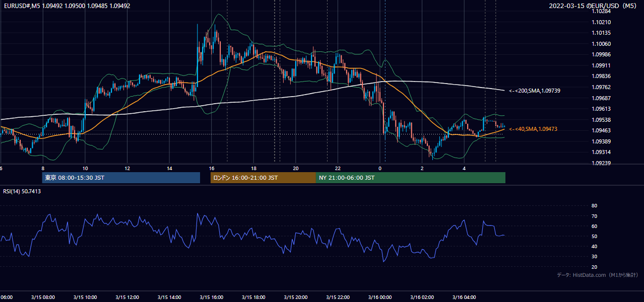Click hour label 20 under the price chart

(x=296, y=168)
